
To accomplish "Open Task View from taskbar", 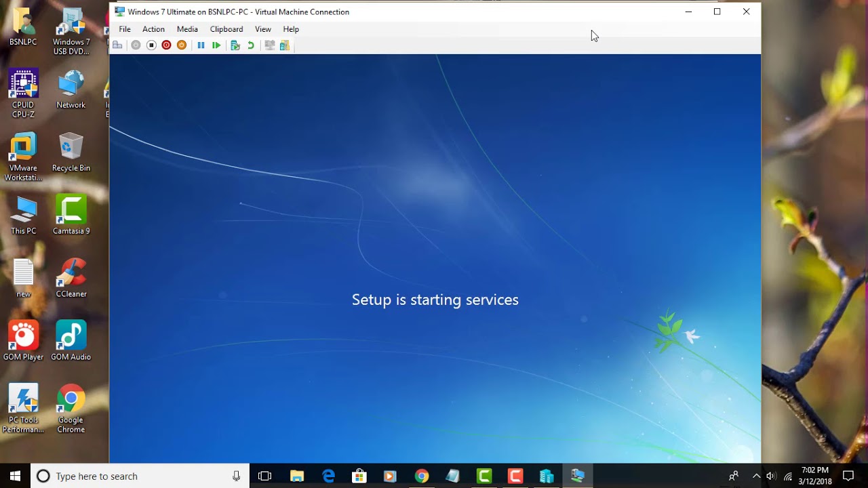I will tap(265, 476).
